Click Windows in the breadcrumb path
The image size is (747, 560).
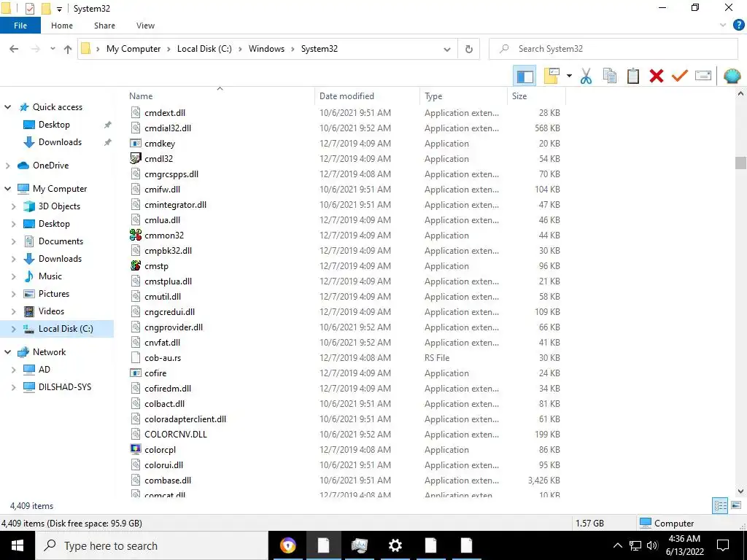coord(266,49)
